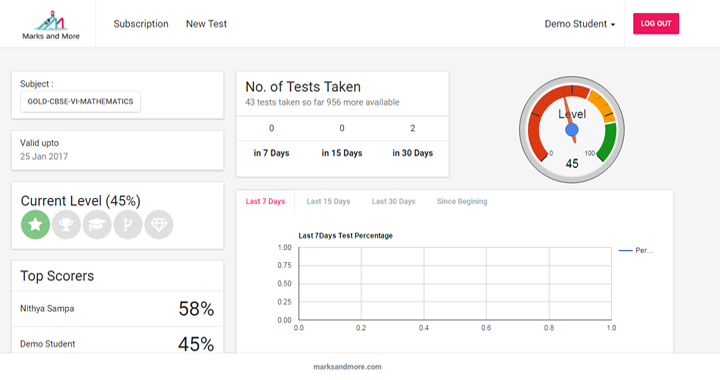The width and height of the screenshot is (720, 380).
Task: Click the 'Subject :' label
Action: [37, 84]
